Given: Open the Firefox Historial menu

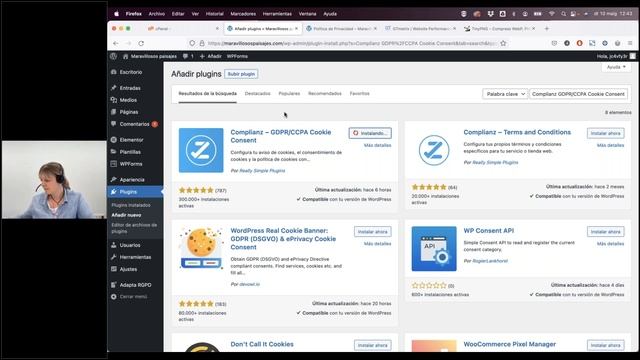Looking at the screenshot, I should [214, 14].
